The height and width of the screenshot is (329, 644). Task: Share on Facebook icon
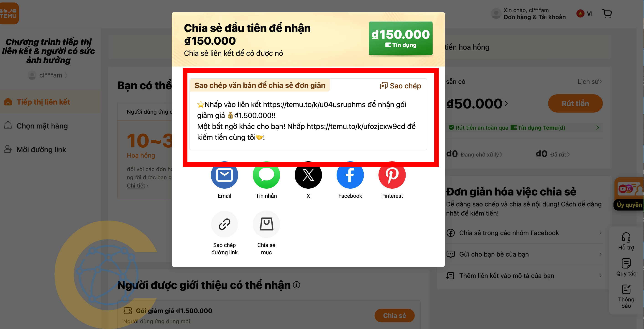(x=350, y=175)
